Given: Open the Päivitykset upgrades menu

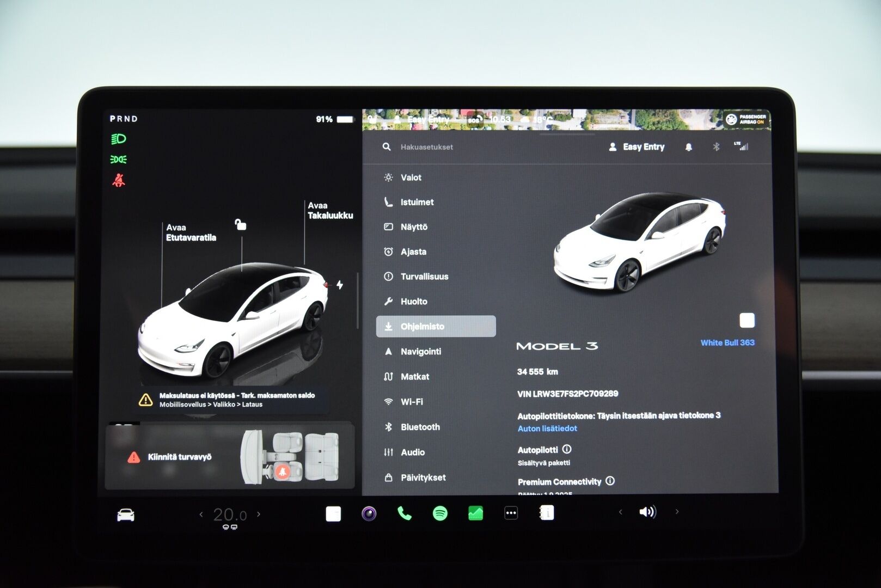Looking at the screenshot, I should coord(415,477).
